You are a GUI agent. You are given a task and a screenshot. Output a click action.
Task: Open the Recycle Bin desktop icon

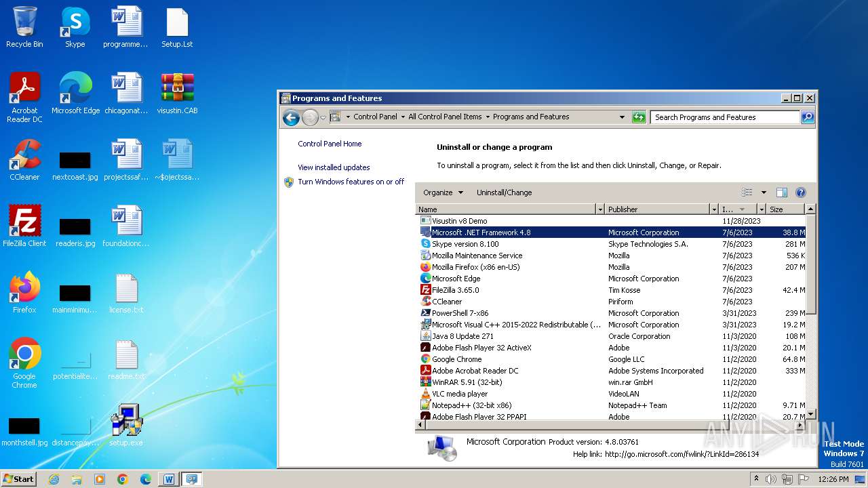point(24,27)
